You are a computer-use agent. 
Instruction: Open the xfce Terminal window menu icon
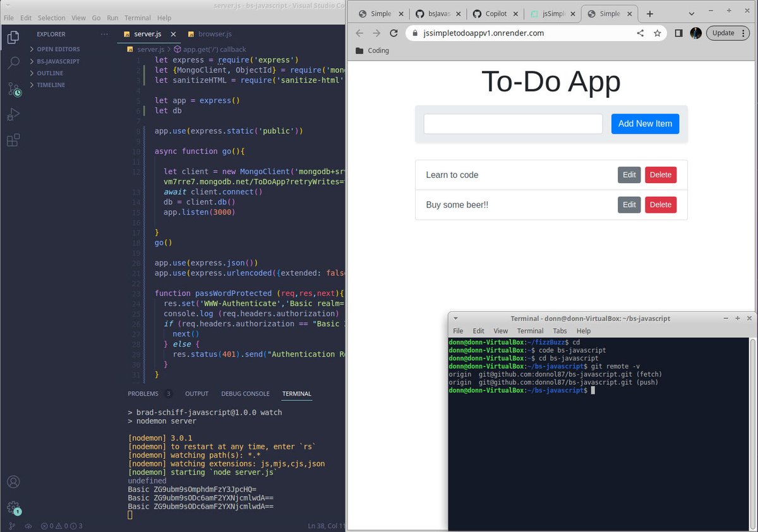[455, 319]
